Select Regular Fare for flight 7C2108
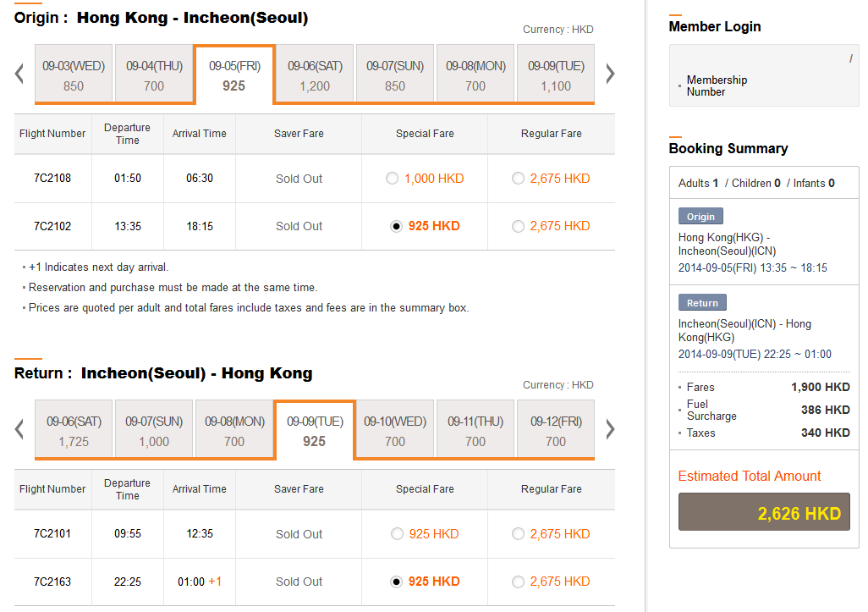Viewport: 868px width, 612px height. click(518, 179)
